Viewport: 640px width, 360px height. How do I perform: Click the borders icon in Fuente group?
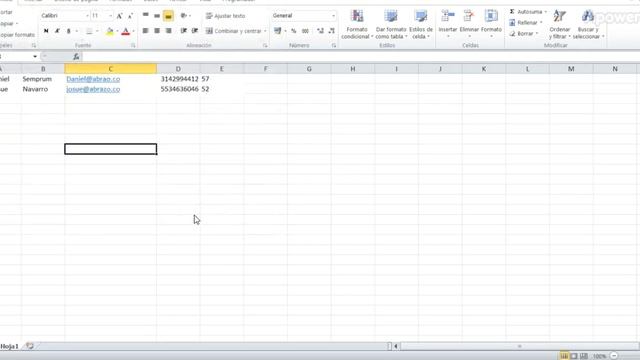click(x=89, y=31)
